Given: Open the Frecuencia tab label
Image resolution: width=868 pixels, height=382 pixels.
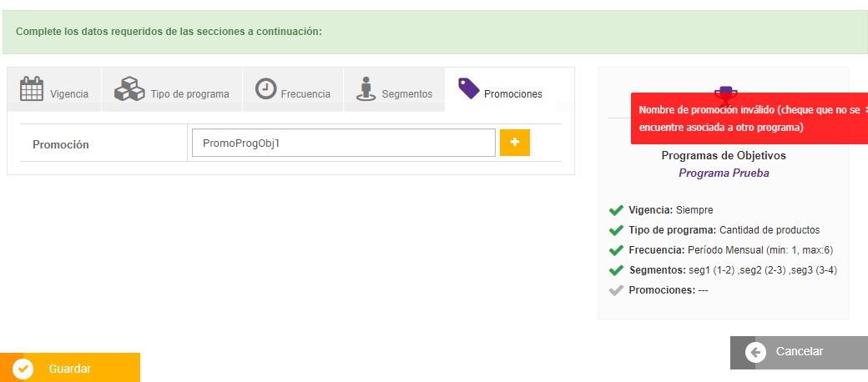Looking at the screenshot, I should tap(305, 94).
